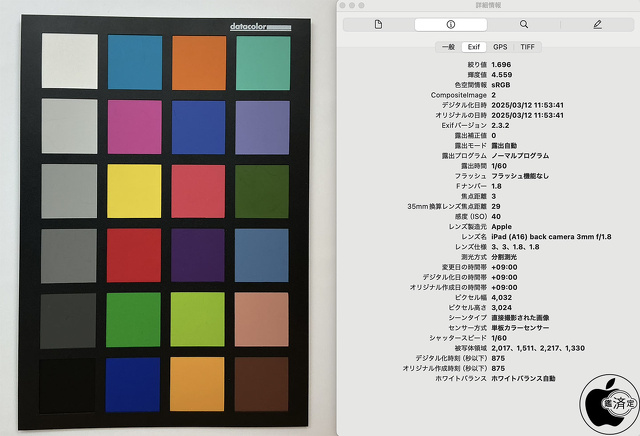Open the Keywords magnifying glass tab
The image size is (640, 436).
click(x=524, y=23)
